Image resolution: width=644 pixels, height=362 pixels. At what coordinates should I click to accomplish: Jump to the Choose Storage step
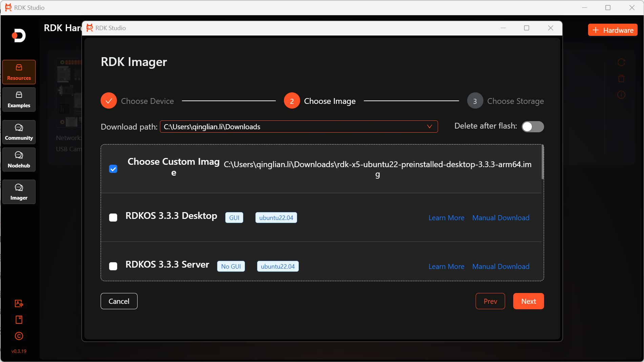tap(475, 100)
